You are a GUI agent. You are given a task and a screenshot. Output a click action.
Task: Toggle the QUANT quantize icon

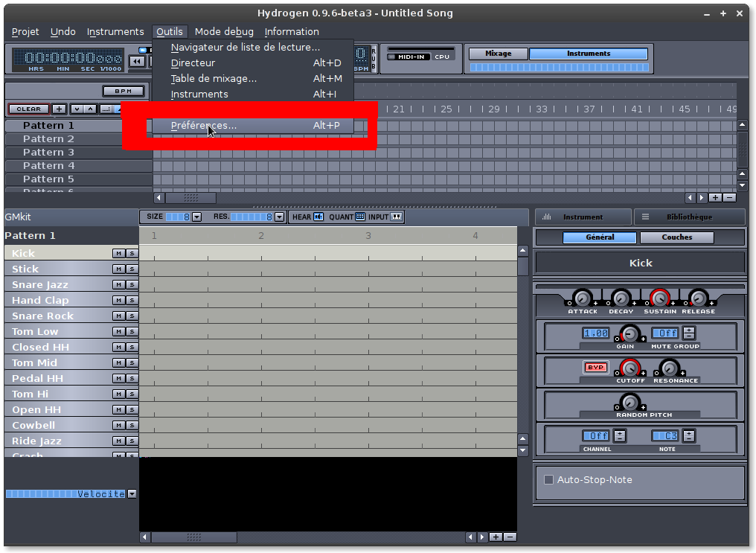point(360,217)
